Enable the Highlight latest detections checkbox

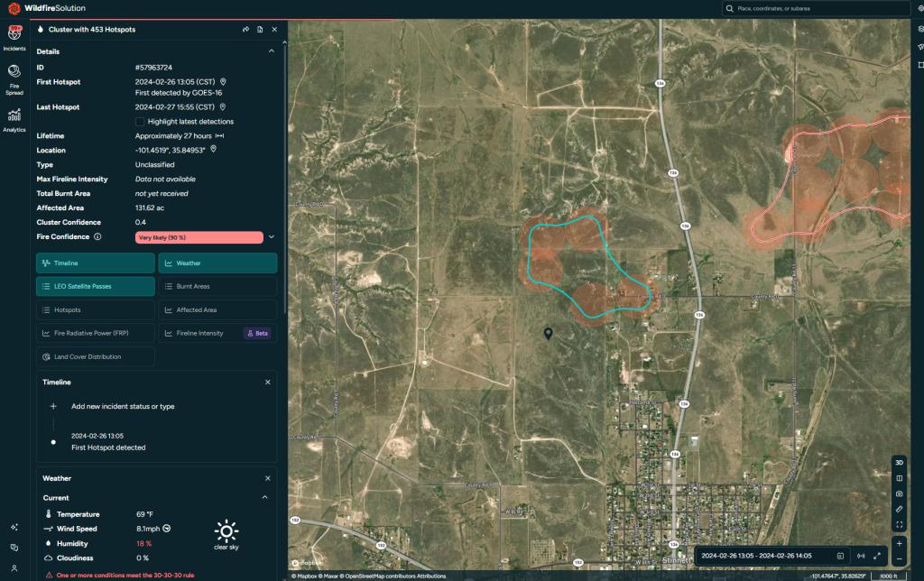point(138,121)
